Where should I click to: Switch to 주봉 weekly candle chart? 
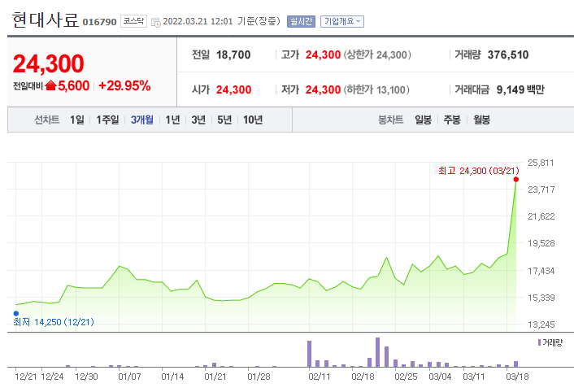(x=452, y=120)
